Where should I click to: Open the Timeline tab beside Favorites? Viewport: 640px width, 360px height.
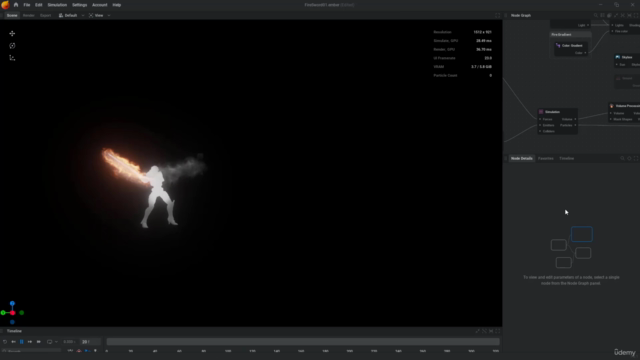567,158
